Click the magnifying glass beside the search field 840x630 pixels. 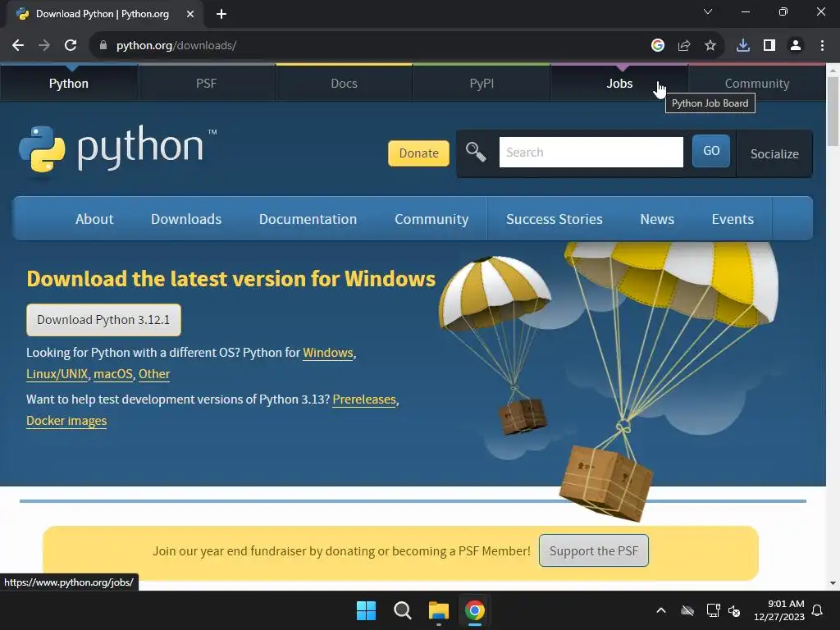click(x=476, y=152)
